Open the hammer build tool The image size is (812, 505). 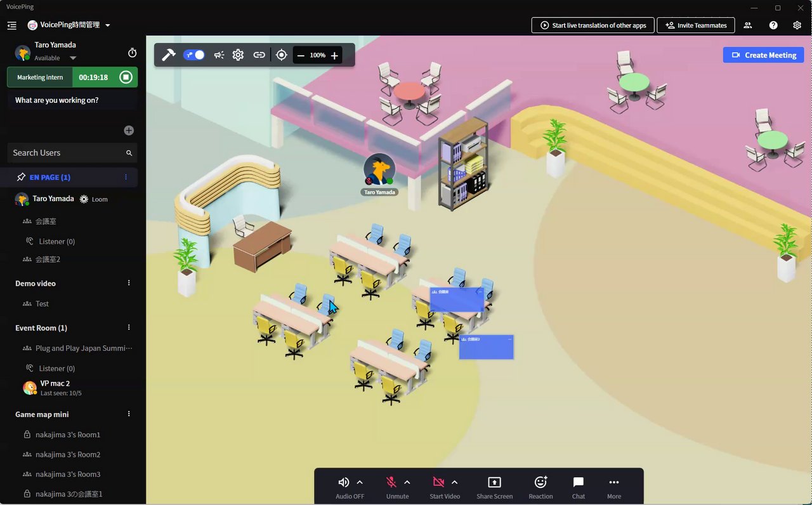169,55
